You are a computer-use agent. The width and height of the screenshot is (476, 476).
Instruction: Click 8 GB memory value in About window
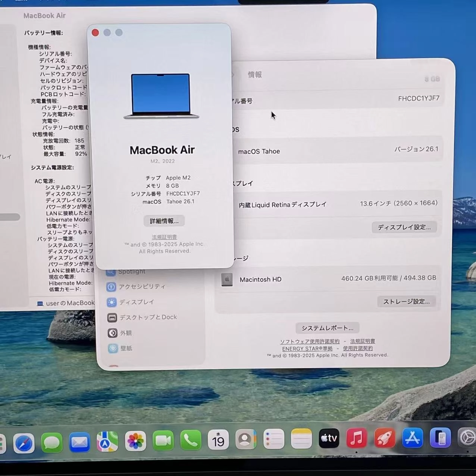(x=172, y=186)
